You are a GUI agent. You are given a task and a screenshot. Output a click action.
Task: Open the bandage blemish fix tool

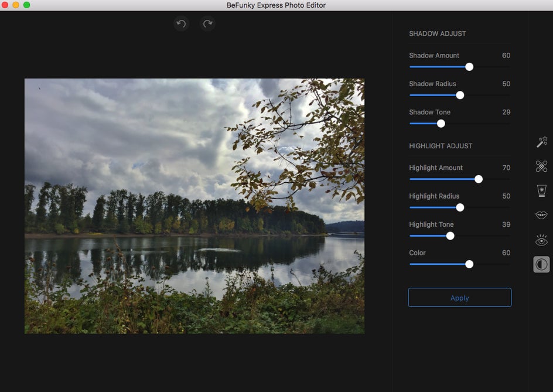tap(542, 166)
